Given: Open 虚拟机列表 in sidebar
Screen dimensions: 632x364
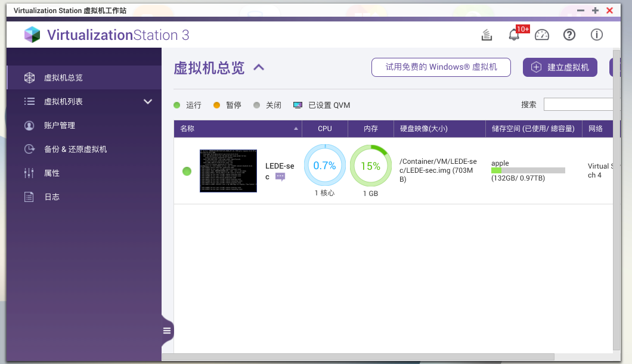Looking at the screenshot, I should [x=84, y=101].
